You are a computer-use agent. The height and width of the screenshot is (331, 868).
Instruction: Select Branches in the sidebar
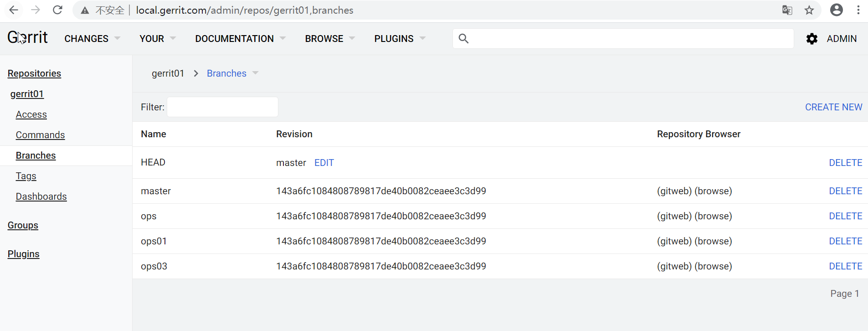(36, 155)
